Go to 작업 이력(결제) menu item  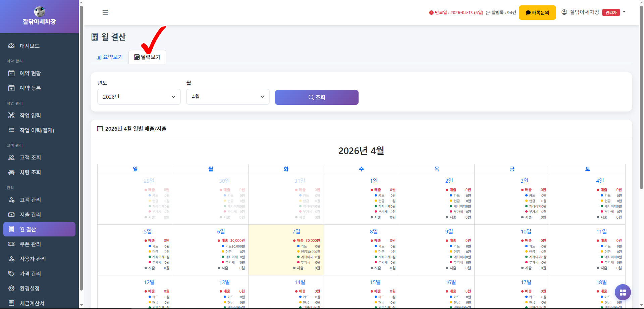coord(37,130)
